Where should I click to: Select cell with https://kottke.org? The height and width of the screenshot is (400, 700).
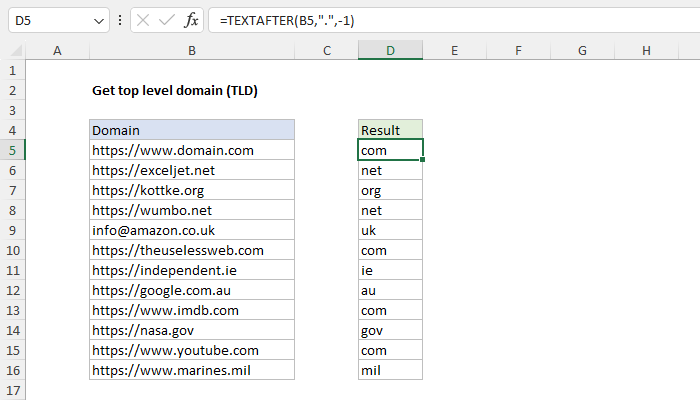pos(192,191)
